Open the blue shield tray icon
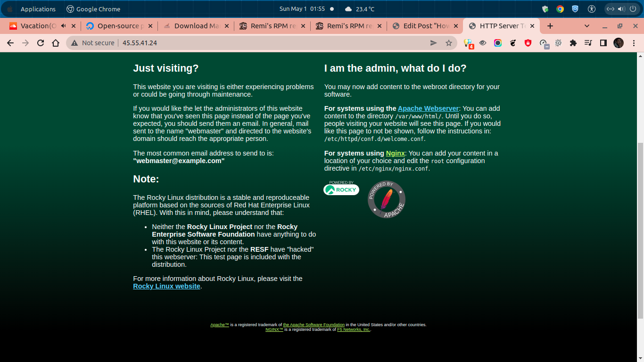The height and width of the screenshot is (362, 644). (x=575, y=9)
